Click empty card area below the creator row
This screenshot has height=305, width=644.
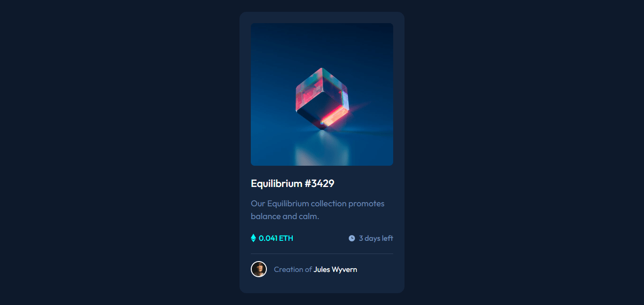(322, 285)
